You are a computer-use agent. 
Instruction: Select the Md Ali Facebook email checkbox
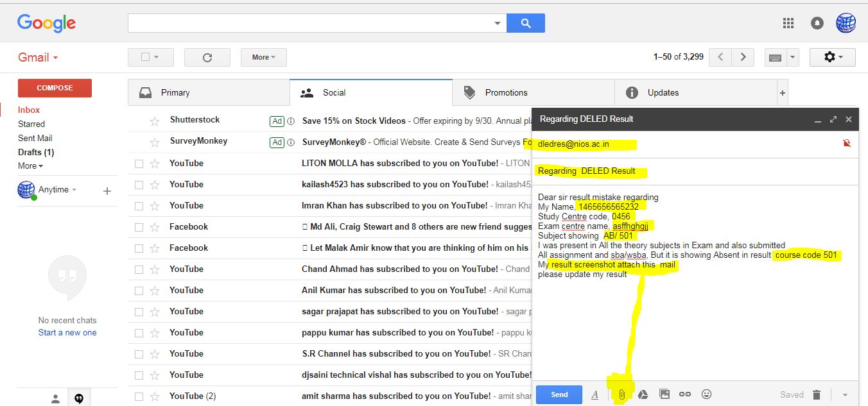point(139,227)
